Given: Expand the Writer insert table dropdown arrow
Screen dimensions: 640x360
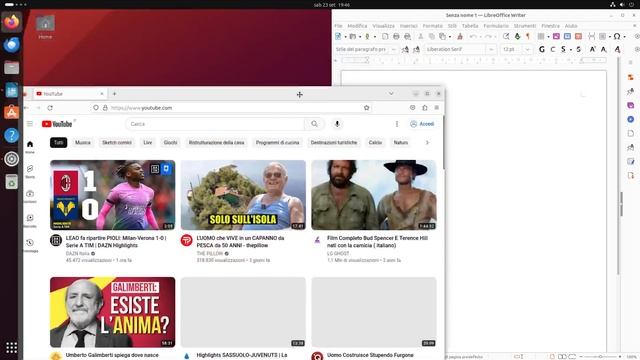Looking at the screenshot, I should (548, 37).
